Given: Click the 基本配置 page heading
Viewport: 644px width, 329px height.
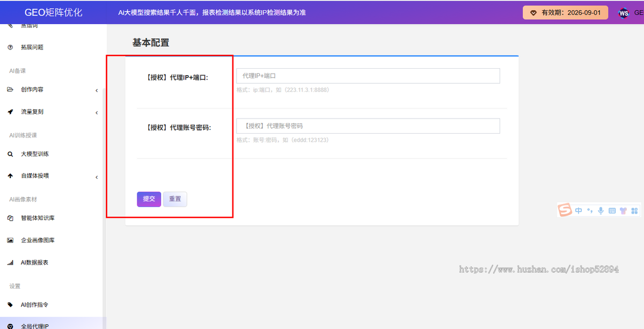Looking at the screenshot, I should coord(151,43).
